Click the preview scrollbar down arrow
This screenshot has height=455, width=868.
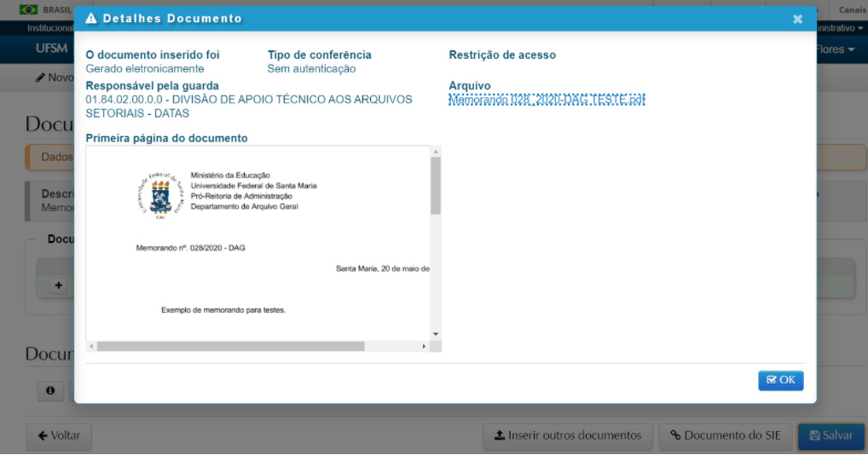pyautogui.click(x=435, y=334)
